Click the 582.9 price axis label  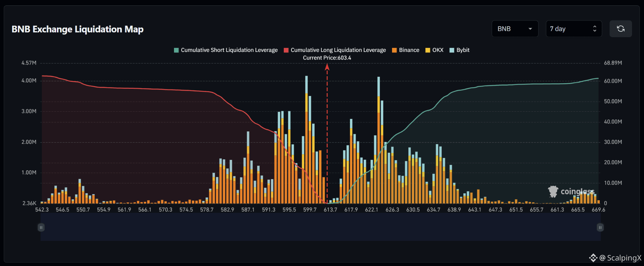point(227,210)
